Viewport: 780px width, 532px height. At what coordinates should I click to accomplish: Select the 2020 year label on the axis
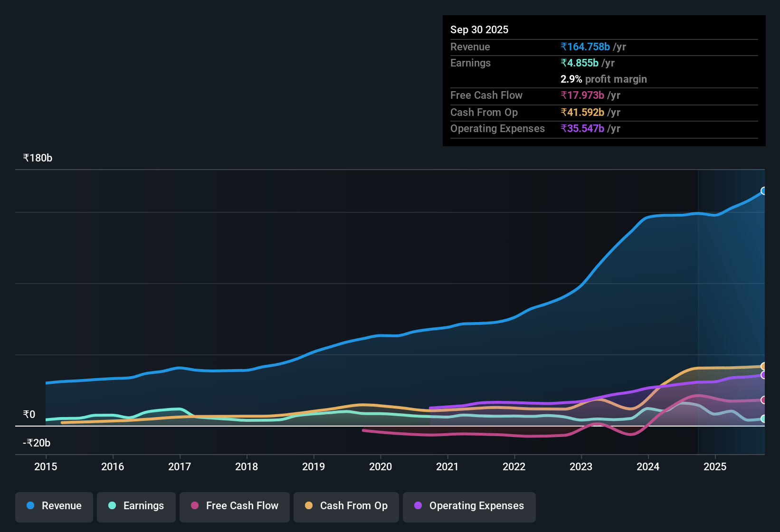point(380,467)
